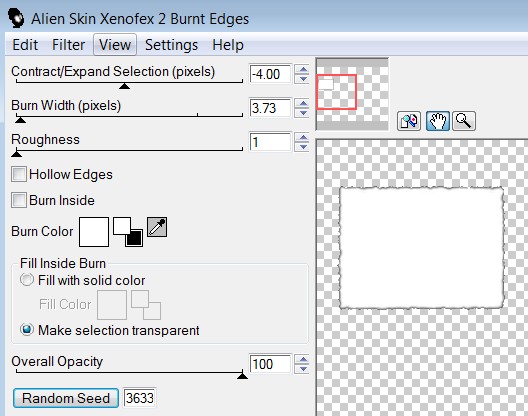Image resolution: width=528 pixels, height=416 pixels.
Task: Select the hand pan tool
Action: 437,121
